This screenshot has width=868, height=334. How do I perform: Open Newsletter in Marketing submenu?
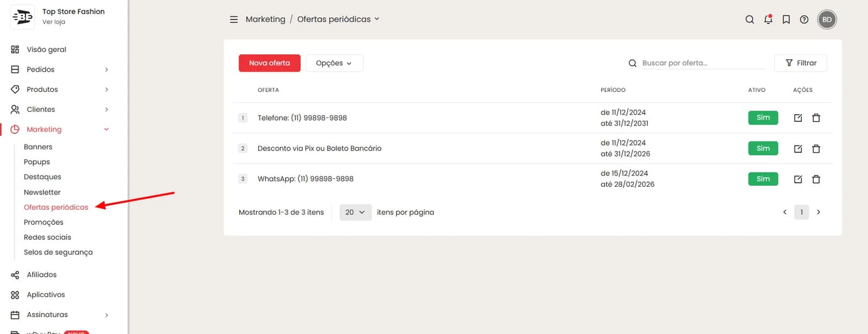tap(42, 192)
